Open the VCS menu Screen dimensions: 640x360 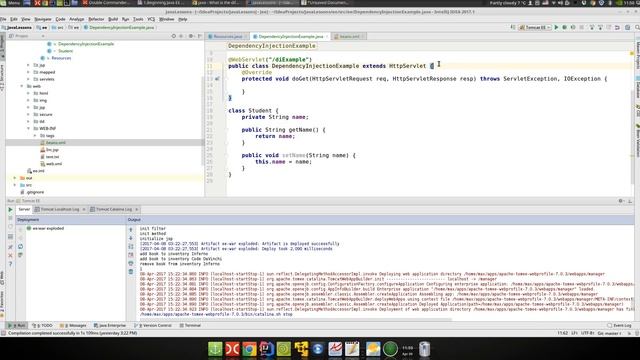click(x=151, y=19)
